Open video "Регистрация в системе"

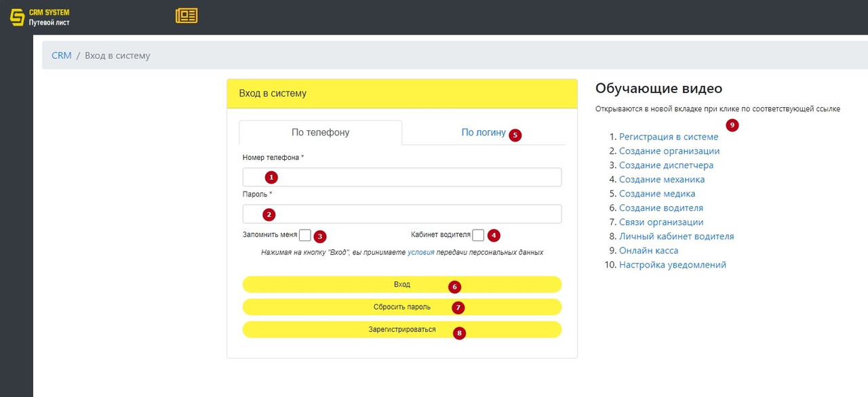pos(669,137)
